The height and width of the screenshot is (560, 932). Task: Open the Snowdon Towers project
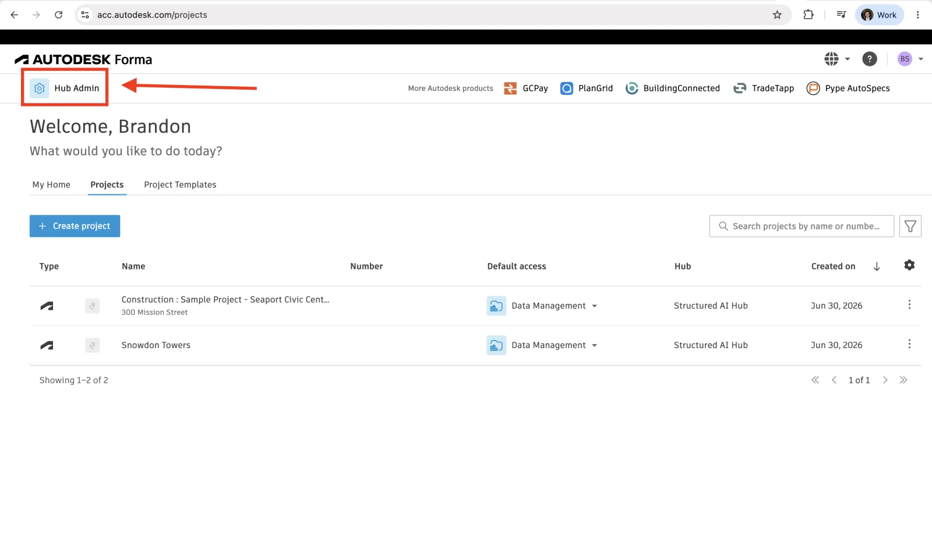pyautogui.click(x=156, y=345)
